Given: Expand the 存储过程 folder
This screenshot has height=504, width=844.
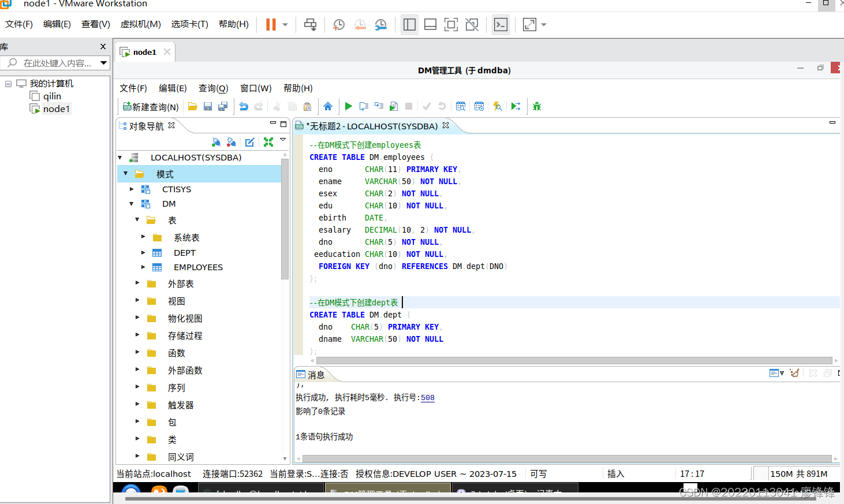Looking at the screenshot, I should pos(137,335).
